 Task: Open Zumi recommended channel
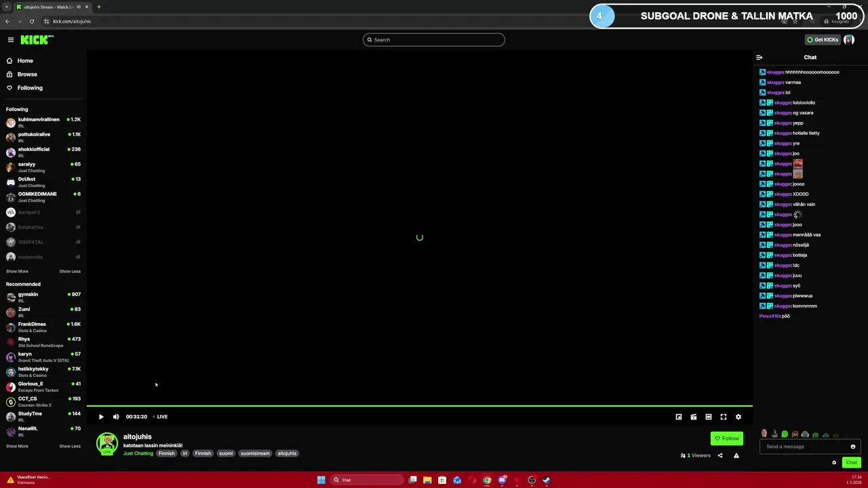[x=43, y=312]
